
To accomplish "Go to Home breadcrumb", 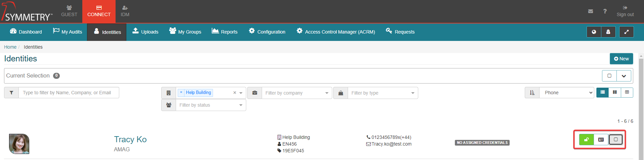I will click(x=10, y=47).
